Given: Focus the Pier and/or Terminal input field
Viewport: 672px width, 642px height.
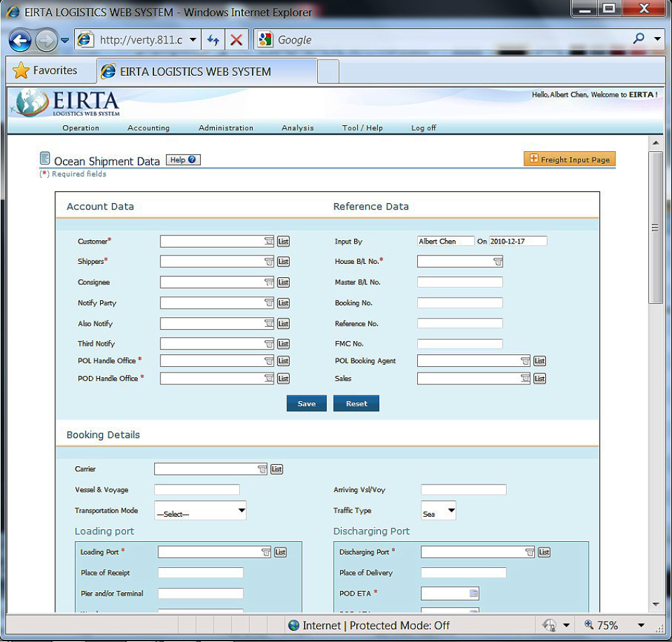Looking at the screenshot, I should [x=200, y=594].
